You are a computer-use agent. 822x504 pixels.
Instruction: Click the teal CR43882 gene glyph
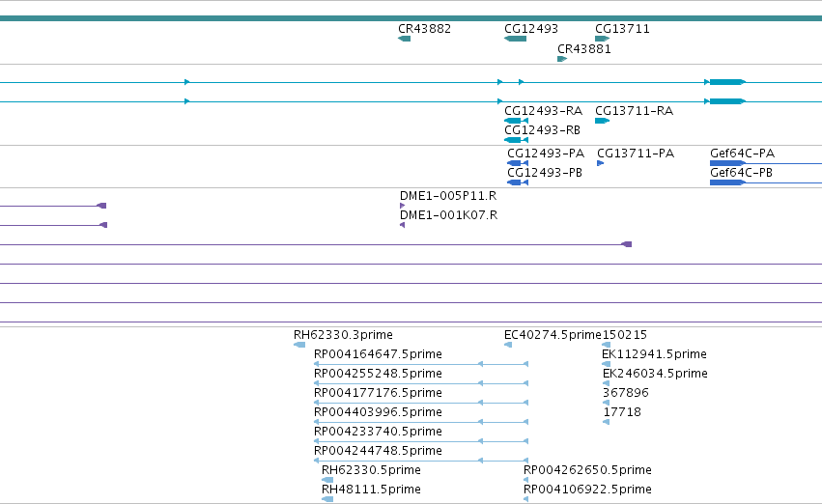404,39
